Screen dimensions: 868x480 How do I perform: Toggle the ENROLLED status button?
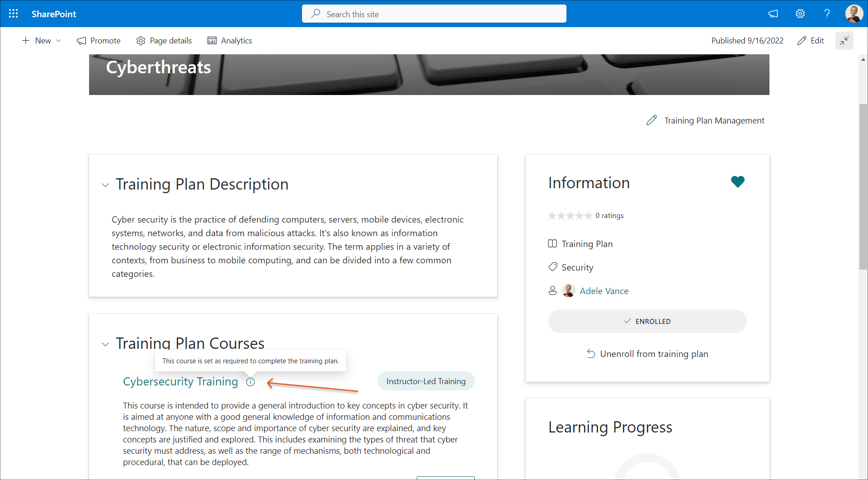coord(647,321)
